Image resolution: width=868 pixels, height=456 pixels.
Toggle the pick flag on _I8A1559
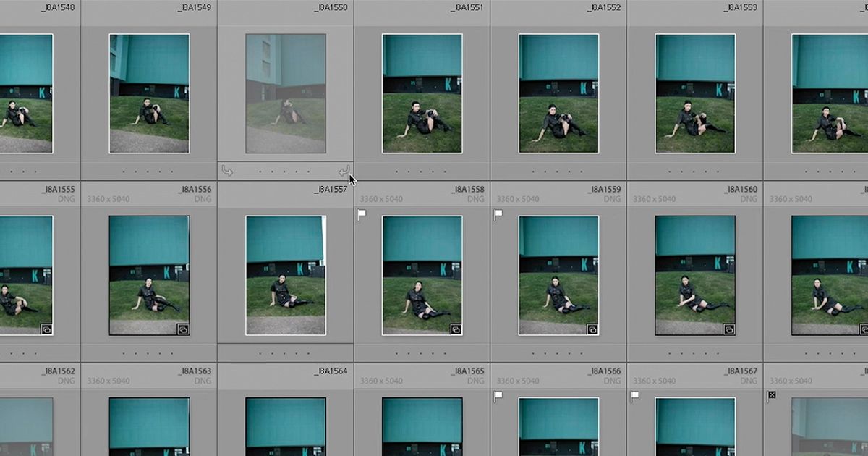pos(498,215)
